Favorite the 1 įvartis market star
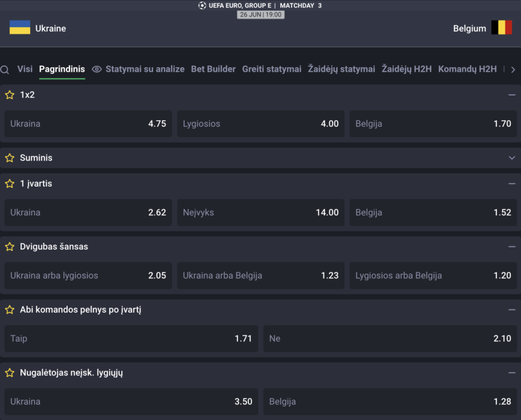The height and width of the screenshot is (420, 521). 10,184
